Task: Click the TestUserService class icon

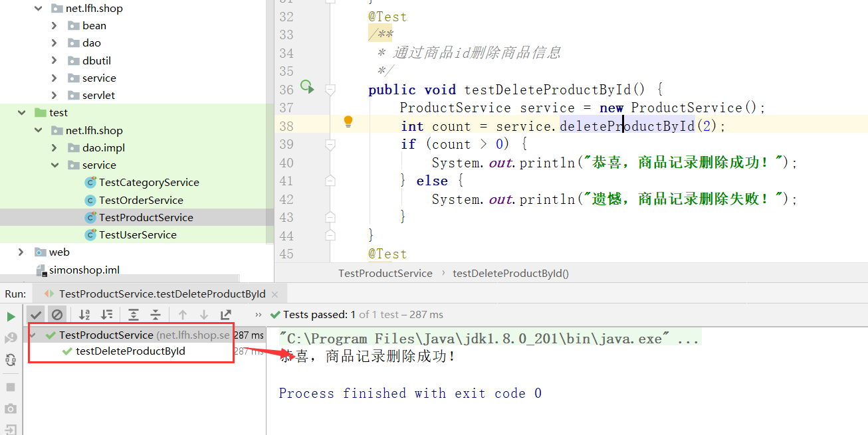Action: click(x=90, y=234)
